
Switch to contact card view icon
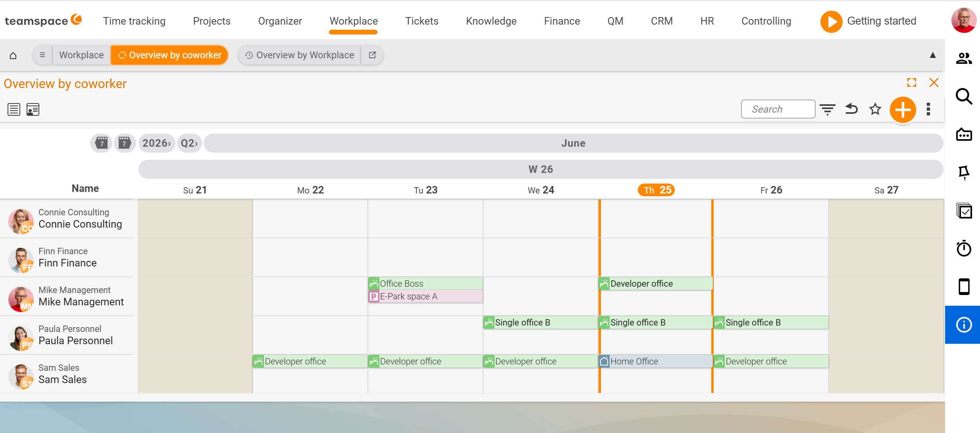click(x=33, y=109)
